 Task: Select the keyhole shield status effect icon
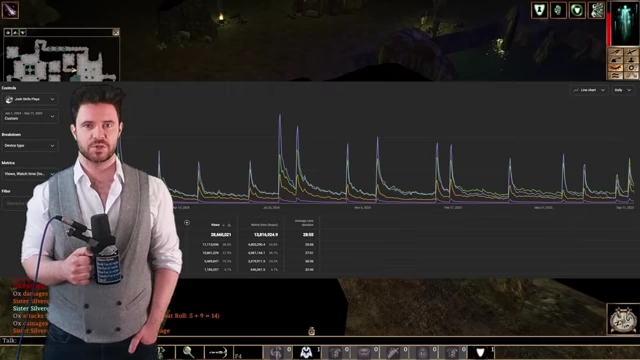pyautogui.click(x=539, y=10)
